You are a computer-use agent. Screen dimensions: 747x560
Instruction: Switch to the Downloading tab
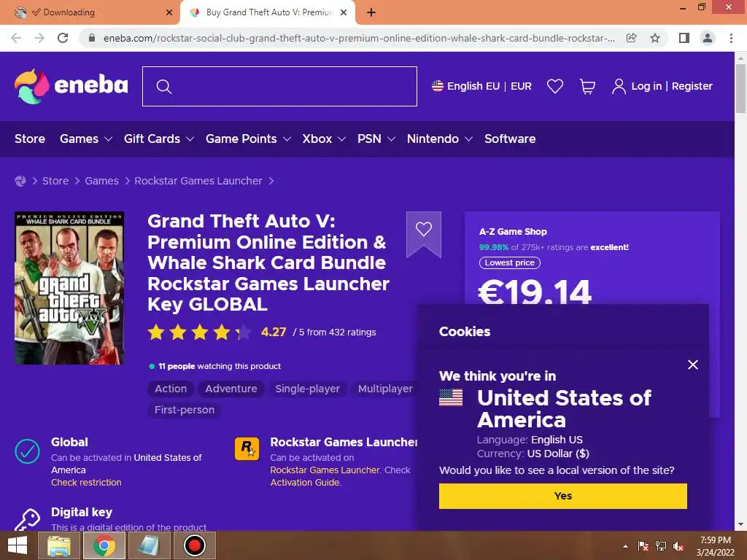coord(90,13)
